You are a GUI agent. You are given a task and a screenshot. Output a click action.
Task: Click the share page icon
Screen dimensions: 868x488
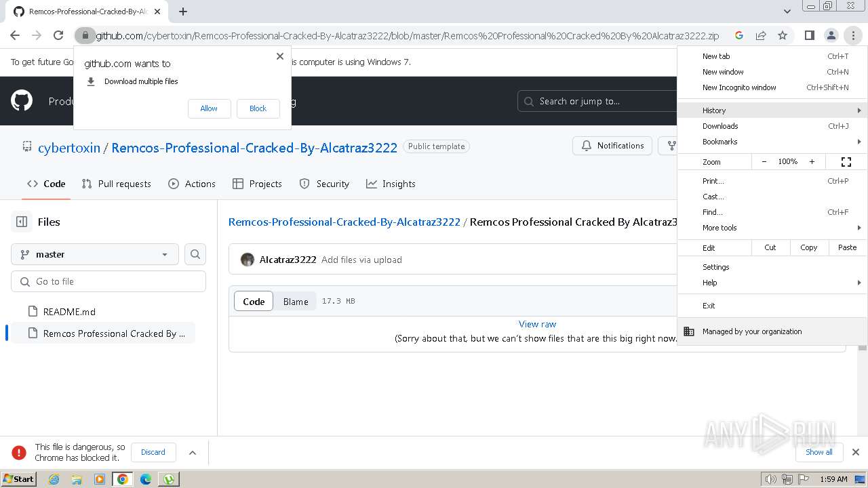point(761,35)
